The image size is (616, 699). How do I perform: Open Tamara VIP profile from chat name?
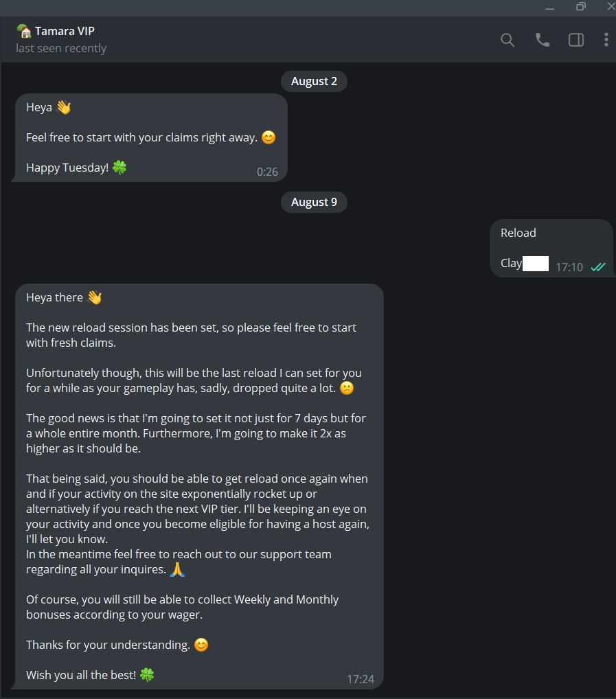point(65,31)
